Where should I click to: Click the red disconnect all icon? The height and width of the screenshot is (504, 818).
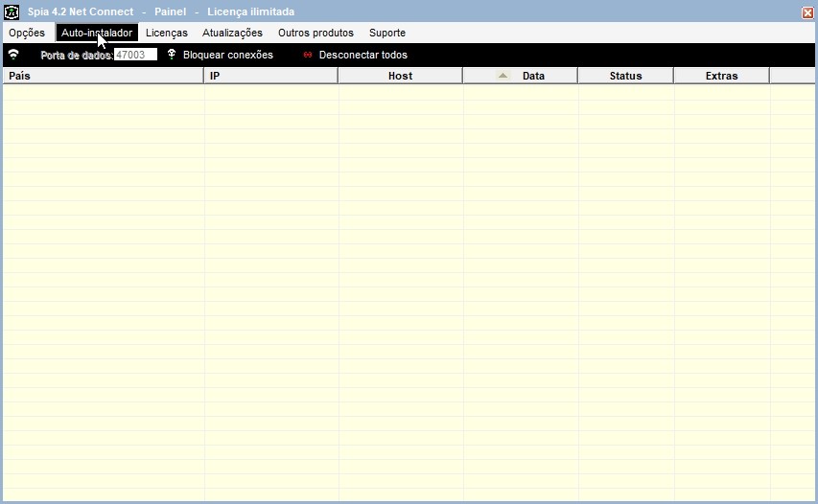[308, 55]
